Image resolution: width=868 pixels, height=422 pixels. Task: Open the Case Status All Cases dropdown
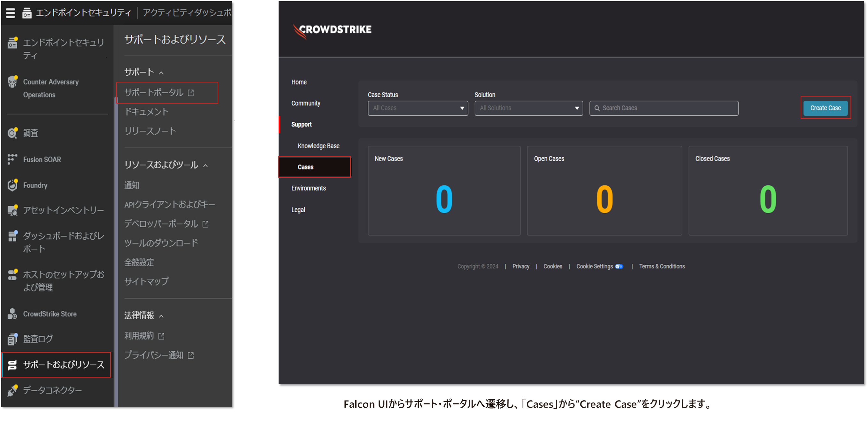pyautogui.click(x=418, y=108)
